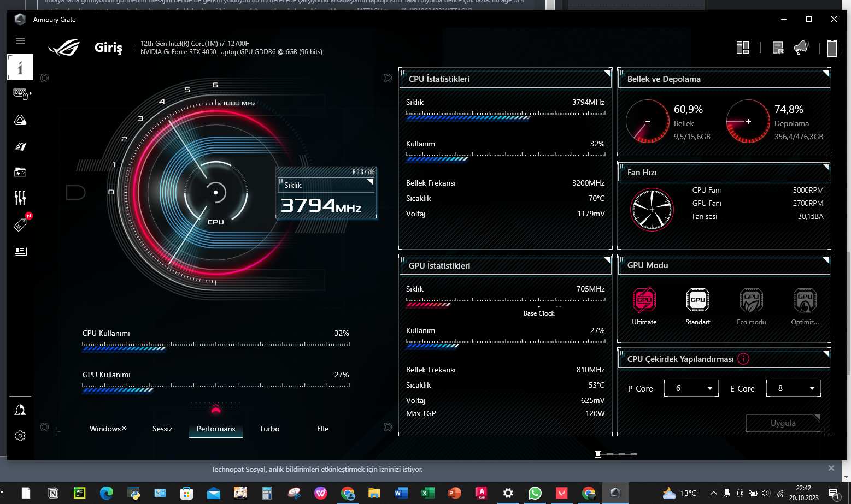Click the ROG logo in header

pos(64,48)
